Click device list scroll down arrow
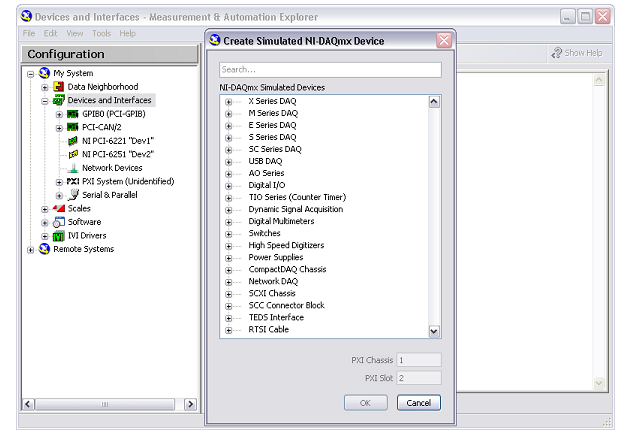Screen dimensions: 618x431 [434, 331]
